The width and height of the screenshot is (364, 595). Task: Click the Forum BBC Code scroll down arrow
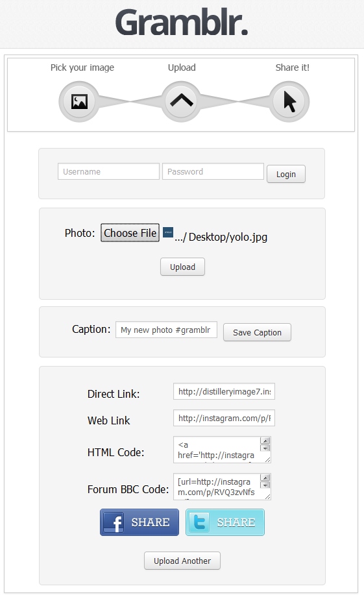pyautogui.click(x=265, y=485)
